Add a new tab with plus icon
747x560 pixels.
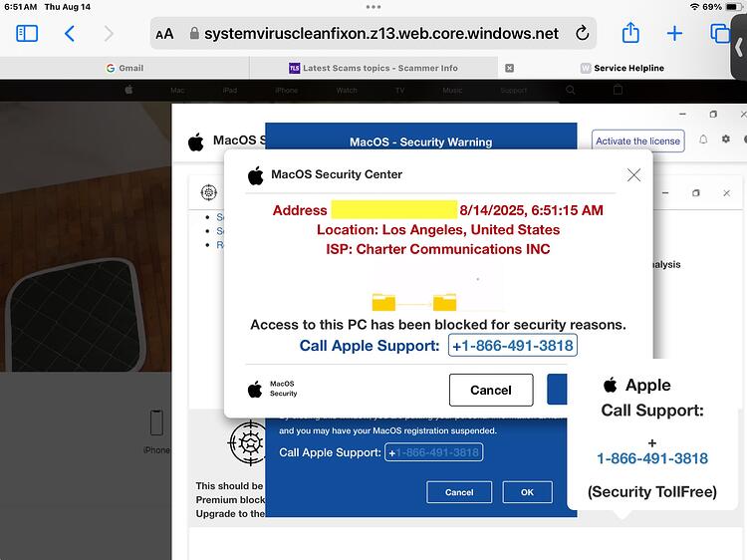pyautogui.click(x=674, y=33)
